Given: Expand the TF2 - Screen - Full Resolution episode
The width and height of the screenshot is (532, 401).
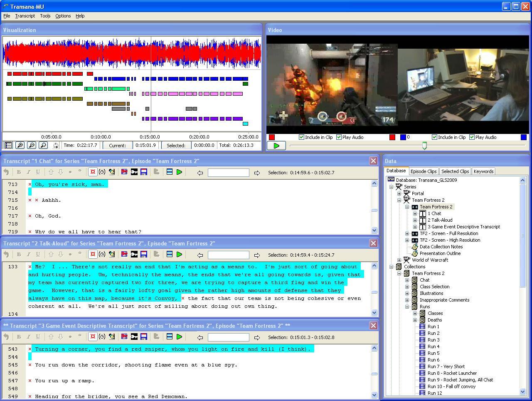Looking at the screenshot, I should [407, 233].
